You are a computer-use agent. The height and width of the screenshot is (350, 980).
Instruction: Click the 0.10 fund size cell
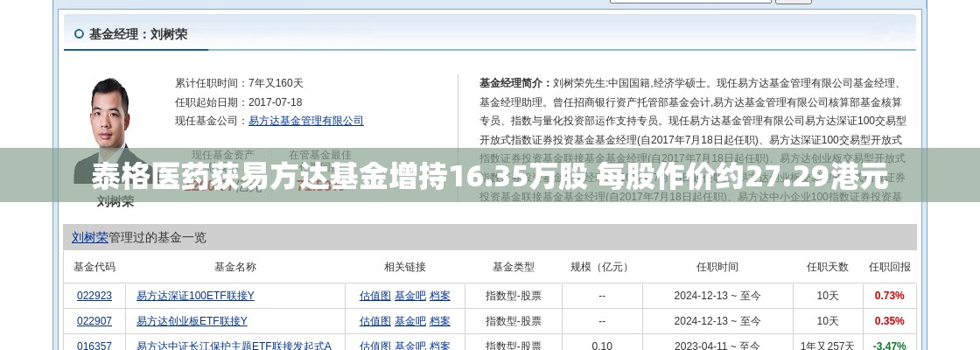(602, 346)
